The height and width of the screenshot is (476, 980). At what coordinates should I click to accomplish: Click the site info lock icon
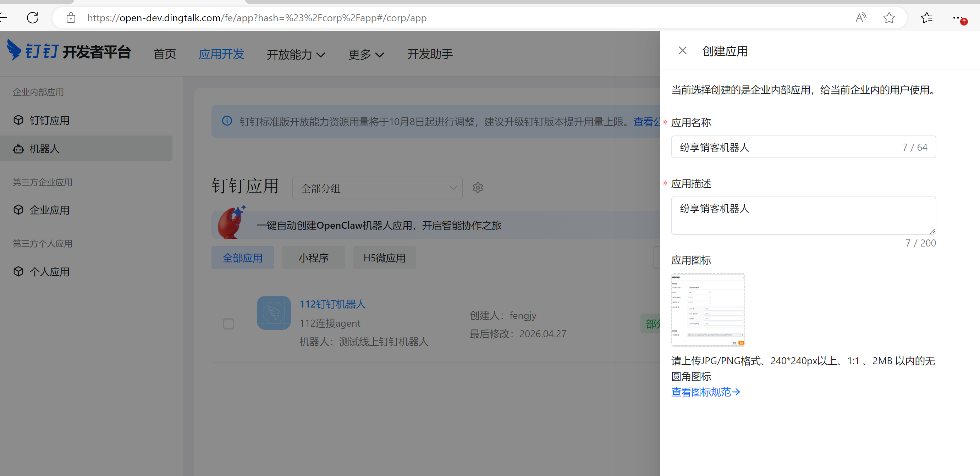71,17
